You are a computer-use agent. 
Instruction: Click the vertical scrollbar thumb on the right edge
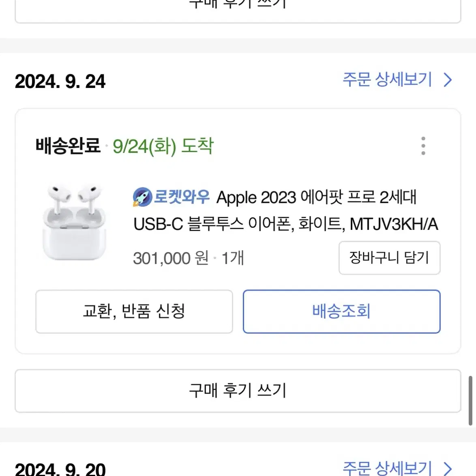tap(470, 401)
